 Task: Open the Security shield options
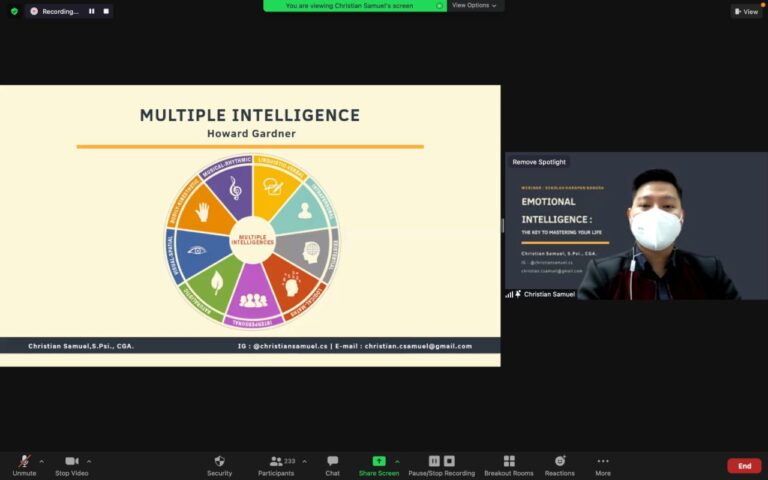click(219, 463)
